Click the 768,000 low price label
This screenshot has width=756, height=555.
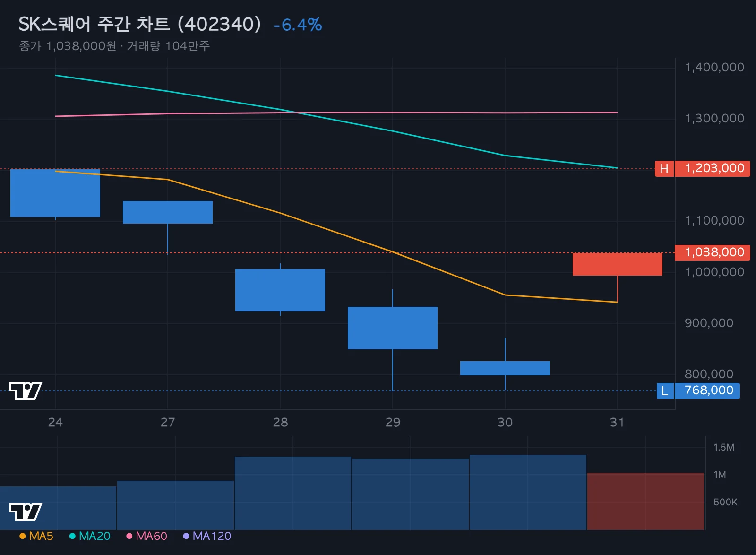[707, 391]
